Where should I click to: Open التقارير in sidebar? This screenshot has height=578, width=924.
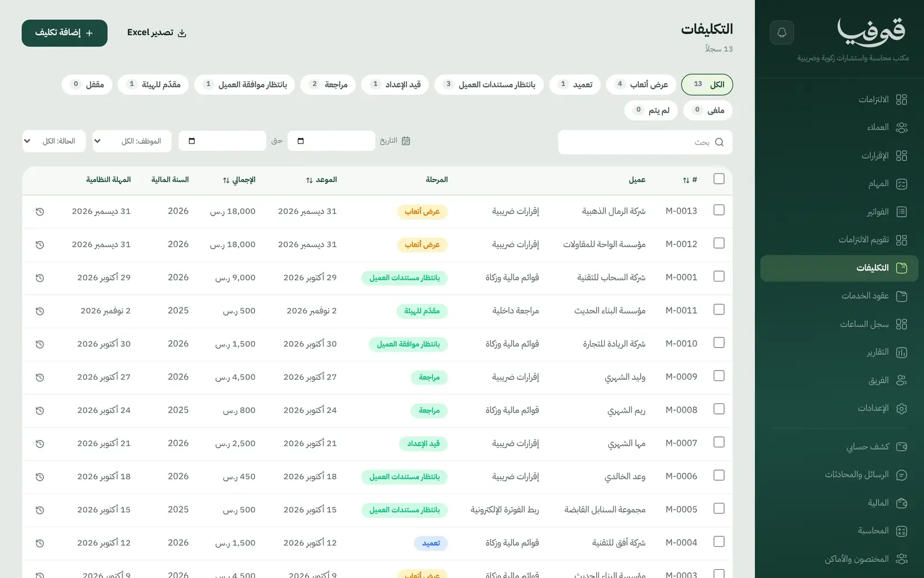[839, 352]
